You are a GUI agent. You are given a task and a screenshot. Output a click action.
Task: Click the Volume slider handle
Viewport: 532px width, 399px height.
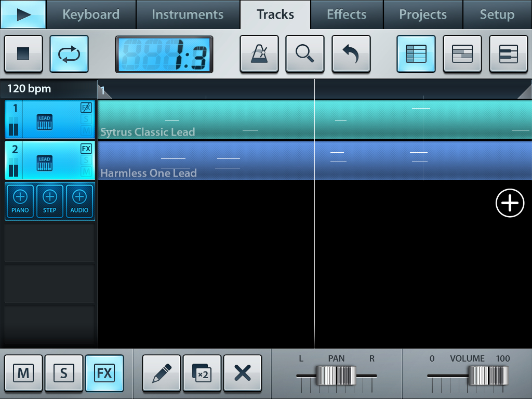click(x=487, y=375)
